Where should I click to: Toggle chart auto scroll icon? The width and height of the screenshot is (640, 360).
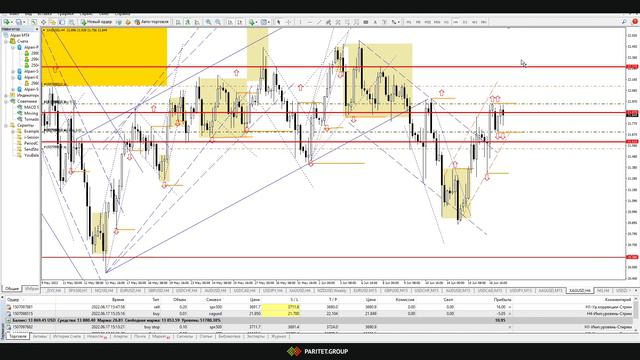(x=230, y=22)
